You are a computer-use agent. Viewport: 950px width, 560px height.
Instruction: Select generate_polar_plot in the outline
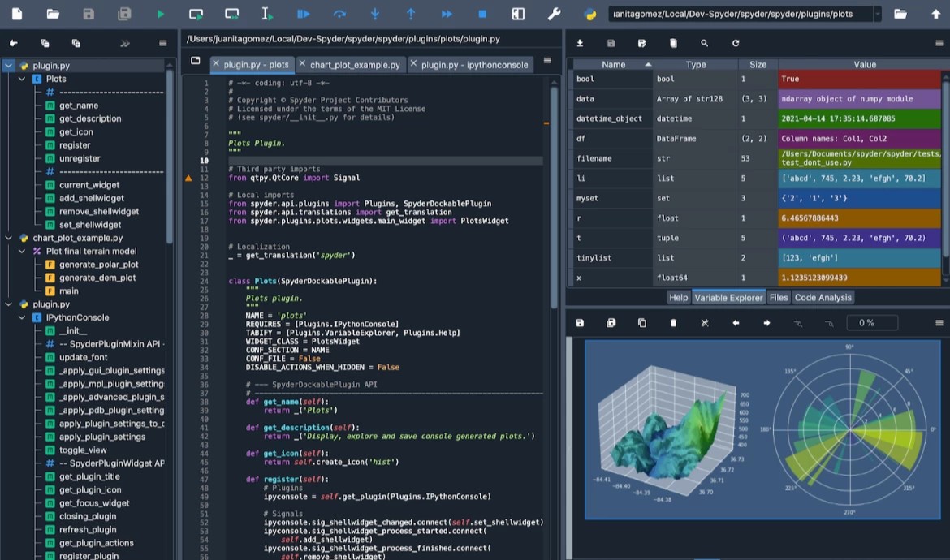pos(98,265)
